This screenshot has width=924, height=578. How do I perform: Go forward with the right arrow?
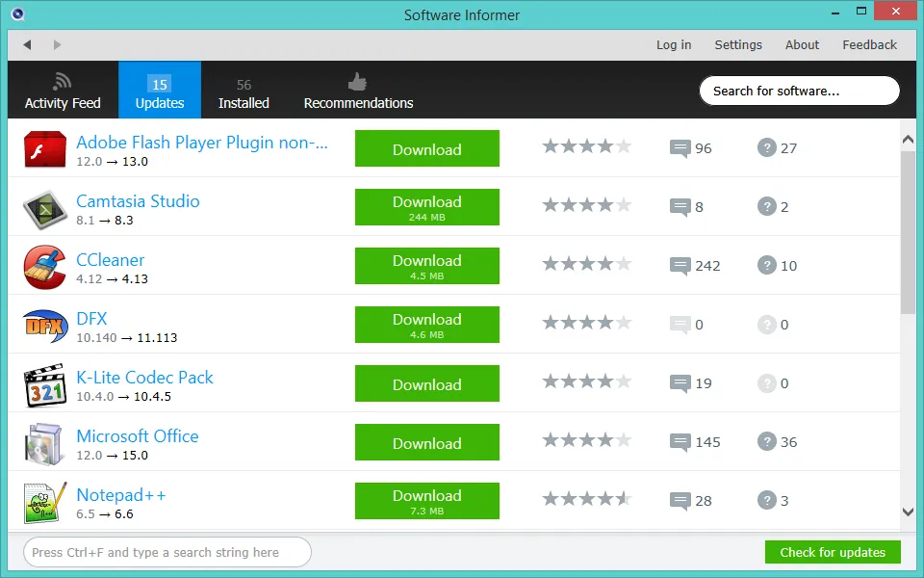click(57, 45)
